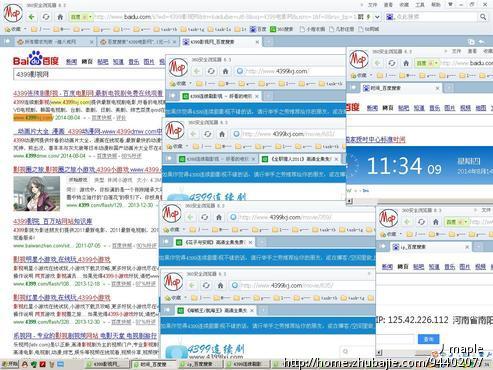
Task: Open 收藏 favorites star in main window bookmarks bar
Action: click(x=13, y=29)
